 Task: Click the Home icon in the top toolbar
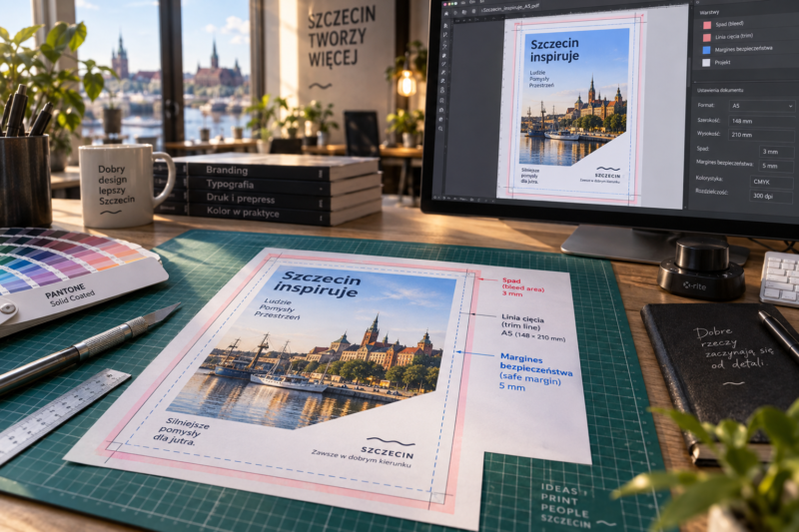click(x=446, y=14)
